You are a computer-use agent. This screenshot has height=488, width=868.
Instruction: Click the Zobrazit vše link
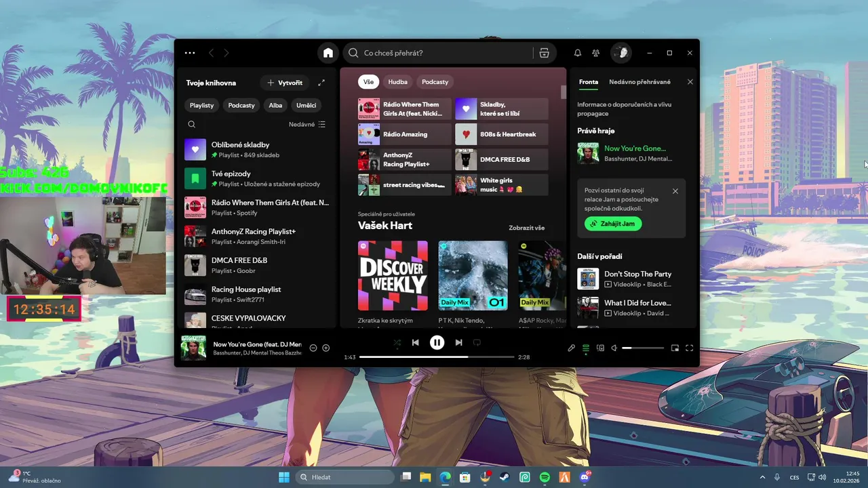(527, 228)
